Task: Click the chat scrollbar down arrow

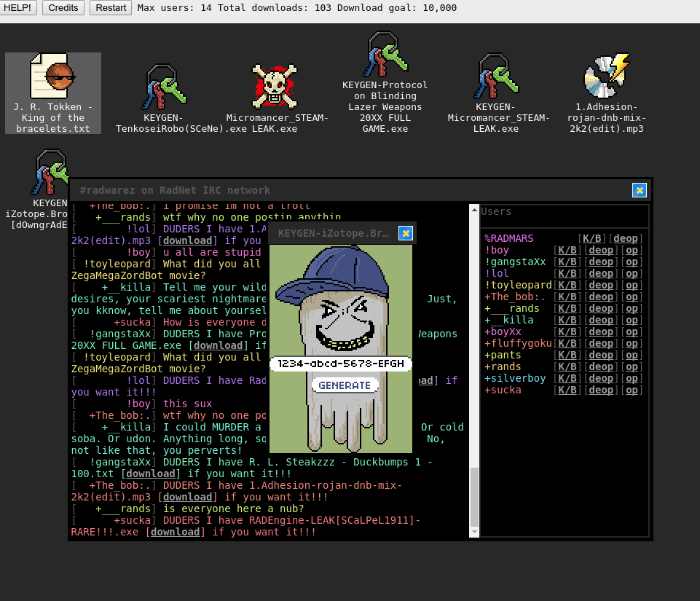Action: (474, 533)
